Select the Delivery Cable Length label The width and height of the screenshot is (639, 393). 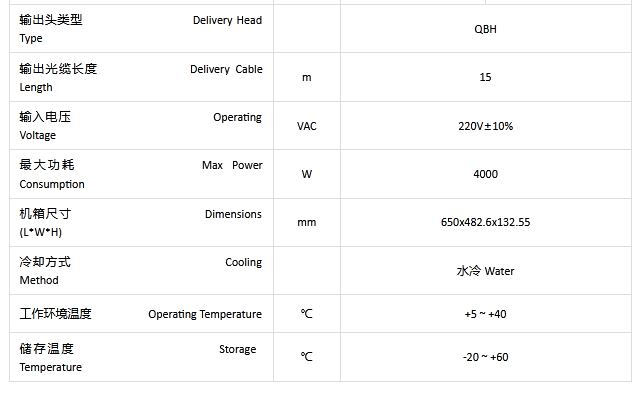141,77
